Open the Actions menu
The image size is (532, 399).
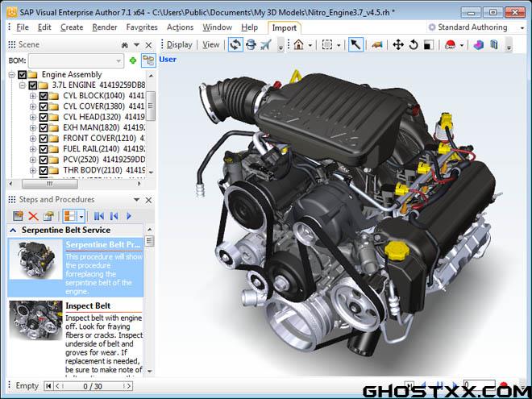click(x=180, y=27)
